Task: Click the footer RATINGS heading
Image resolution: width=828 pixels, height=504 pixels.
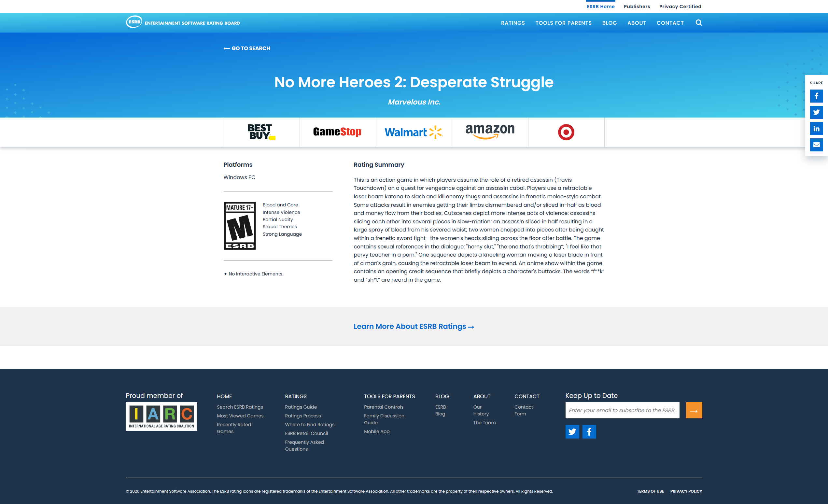Action: [x=296, y=396]
